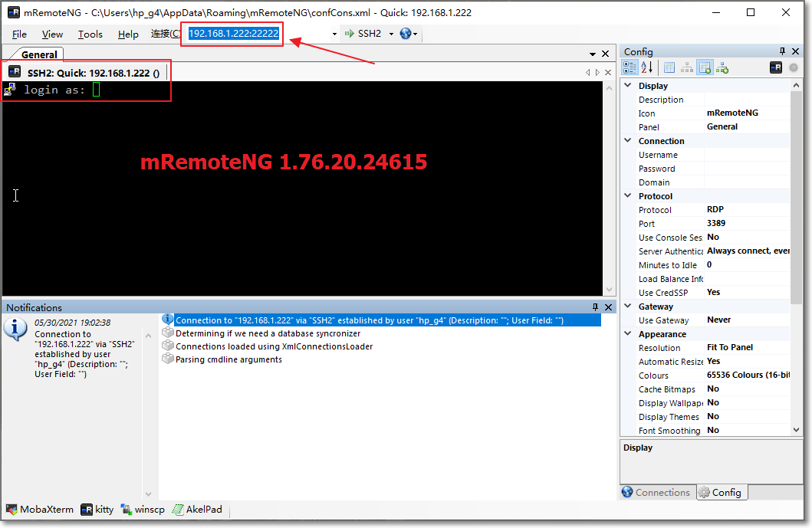Toggle Display Themes No value

tap(748, 417)
